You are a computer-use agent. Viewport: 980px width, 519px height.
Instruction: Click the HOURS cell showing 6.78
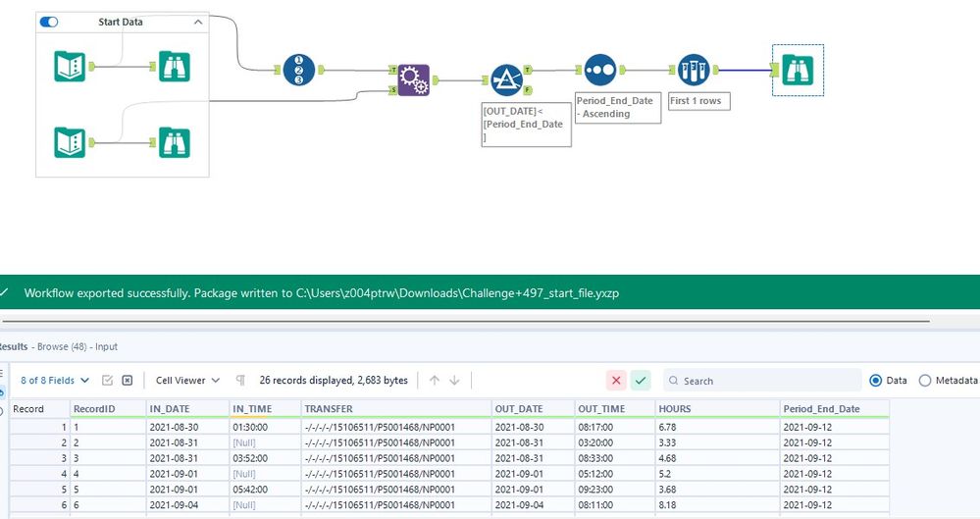[x=717, y=427]
